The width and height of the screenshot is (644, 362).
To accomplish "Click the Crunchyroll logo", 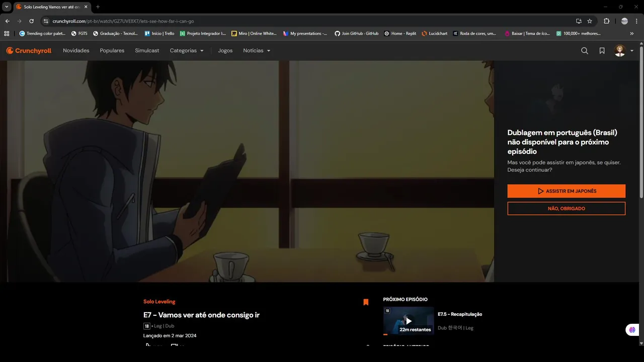I will point(29,51).
